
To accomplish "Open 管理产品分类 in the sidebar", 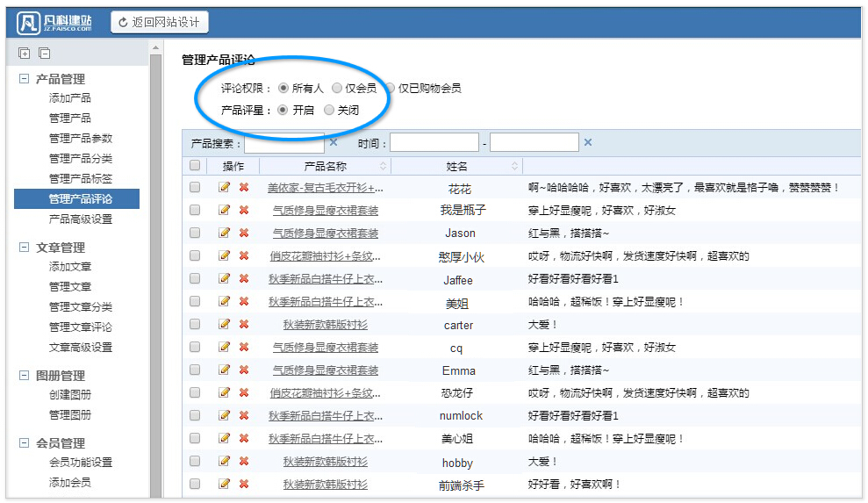I will 81,159.
